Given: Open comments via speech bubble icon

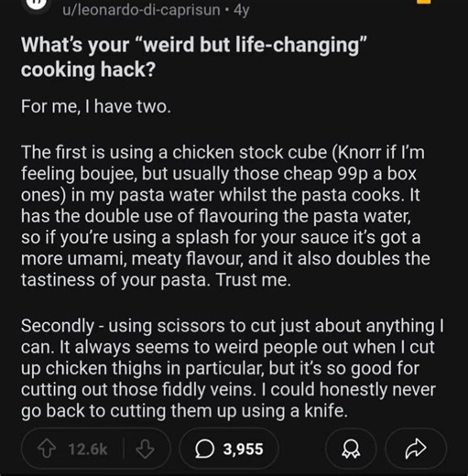Looking at the screenshot, I should (x=204, y=449).
